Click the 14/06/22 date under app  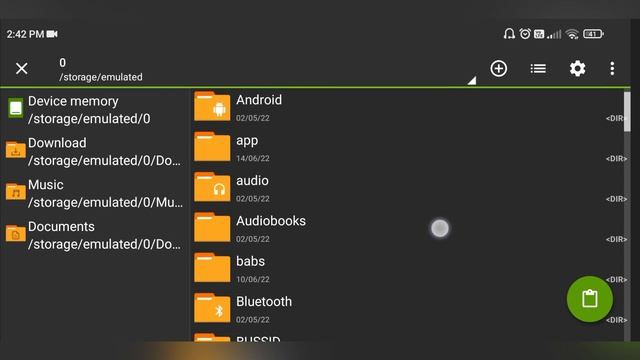253,158
